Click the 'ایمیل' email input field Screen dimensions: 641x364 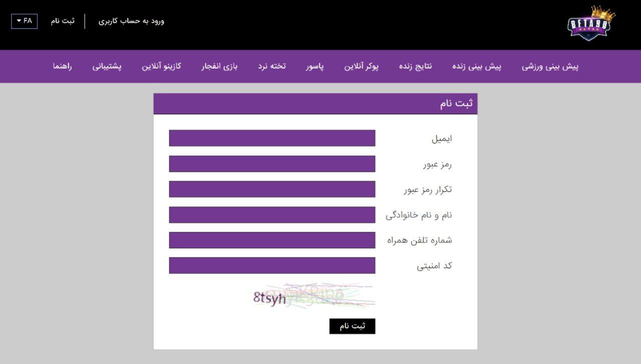coord(272,138)
